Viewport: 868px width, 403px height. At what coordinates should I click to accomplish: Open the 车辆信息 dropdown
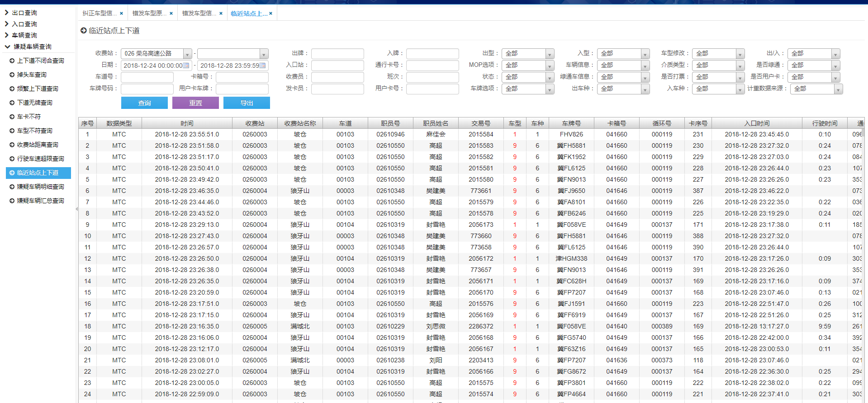[645, 66]
